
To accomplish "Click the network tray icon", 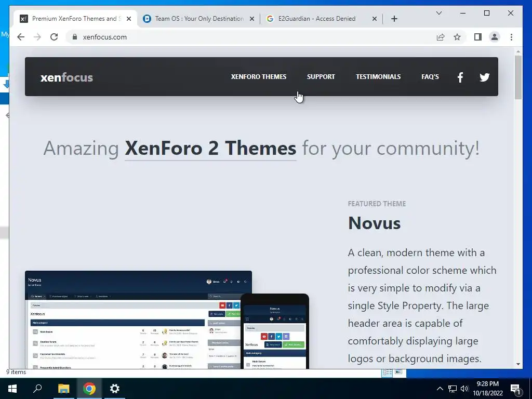I will (x=453, y=389).
